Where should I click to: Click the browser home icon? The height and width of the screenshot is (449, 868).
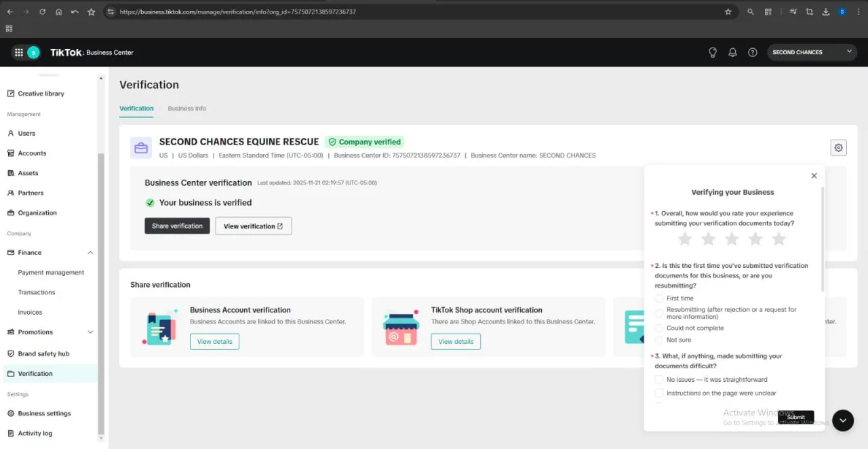(x=58, y=12)
